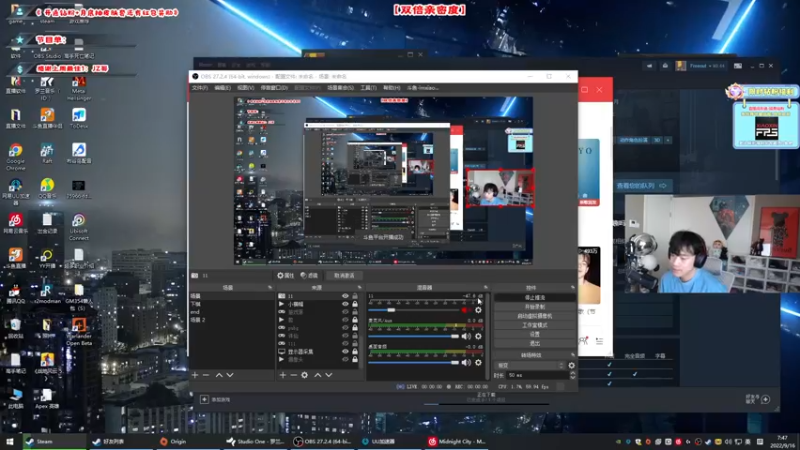800x450 pixels.
Task: Open transition type dropdown
Action: point(530,365)
